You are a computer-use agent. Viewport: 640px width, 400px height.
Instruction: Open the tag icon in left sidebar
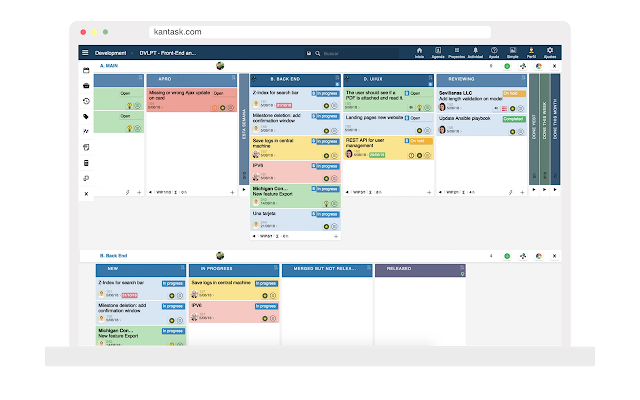click(x=86, y=116)
